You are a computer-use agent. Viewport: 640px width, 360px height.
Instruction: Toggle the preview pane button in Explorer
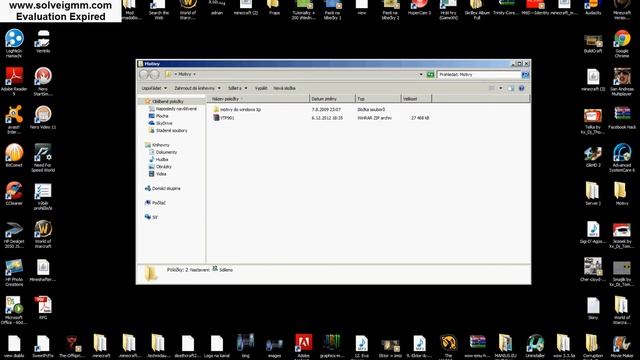(x=511, y=88)
